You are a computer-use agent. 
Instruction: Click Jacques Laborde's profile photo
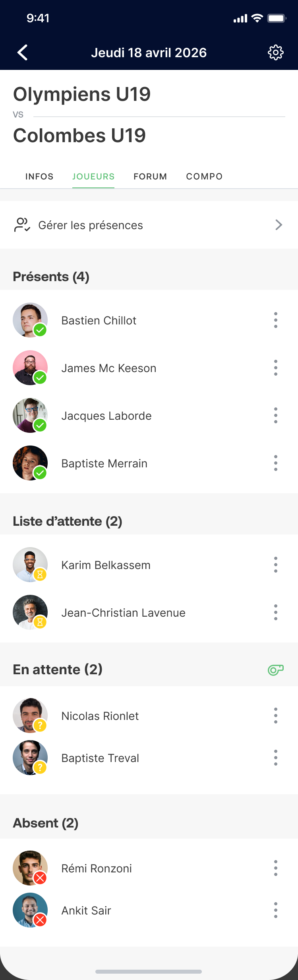pos(30,415)
